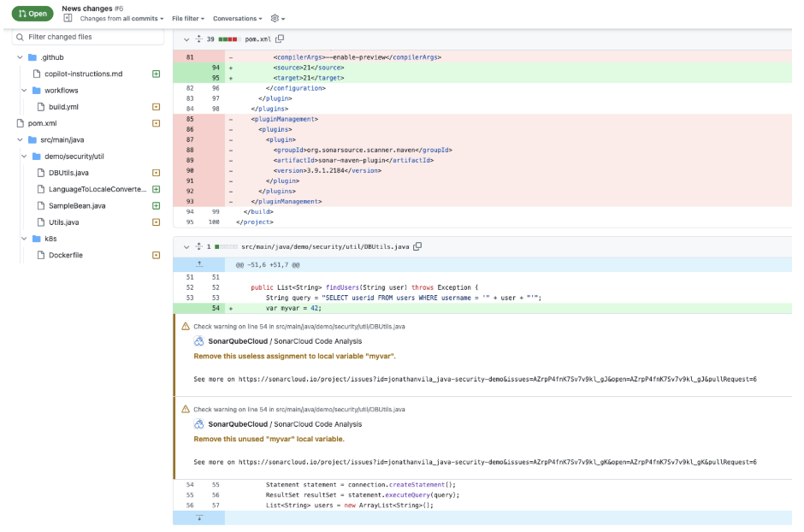The image size is (804, 532).
Task: Click the added-file badge beside copilot-instructions.md
Action: (x=156, y=74)
